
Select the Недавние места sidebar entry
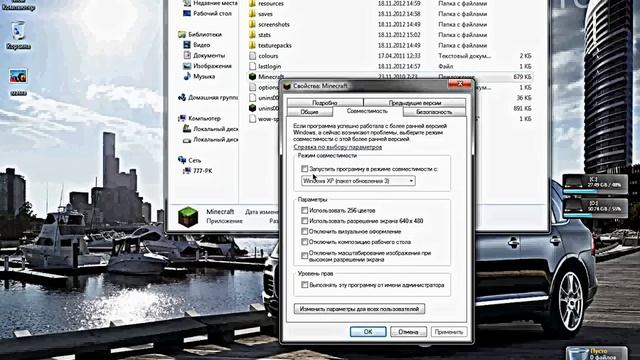pos(210,3)
